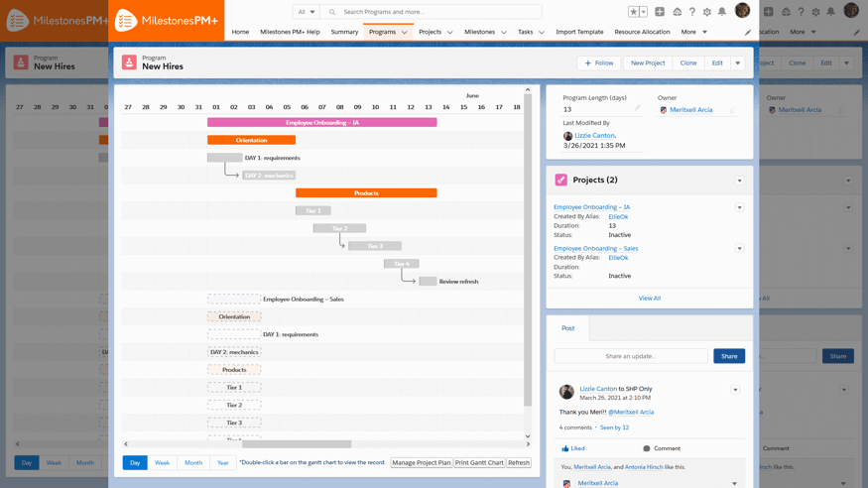Click the MilestonesPM+ logo icon
This screenshot has height=488, width=868.
(x=126, y=21)
